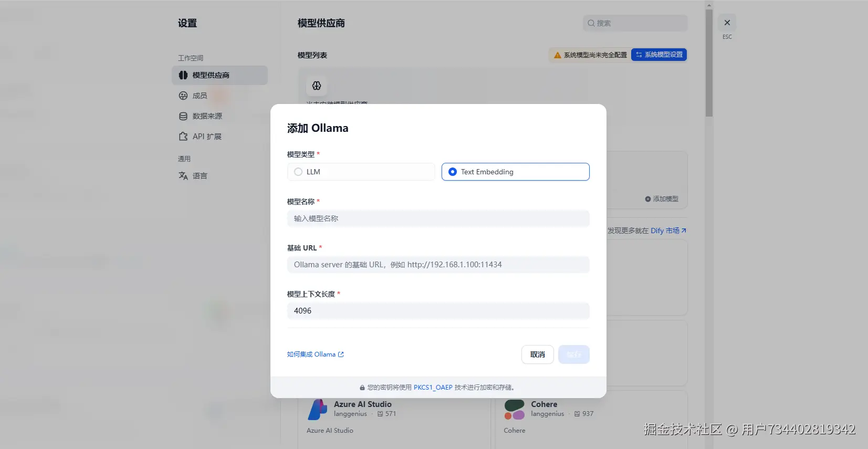Click the 取消 button

(537, 354)
